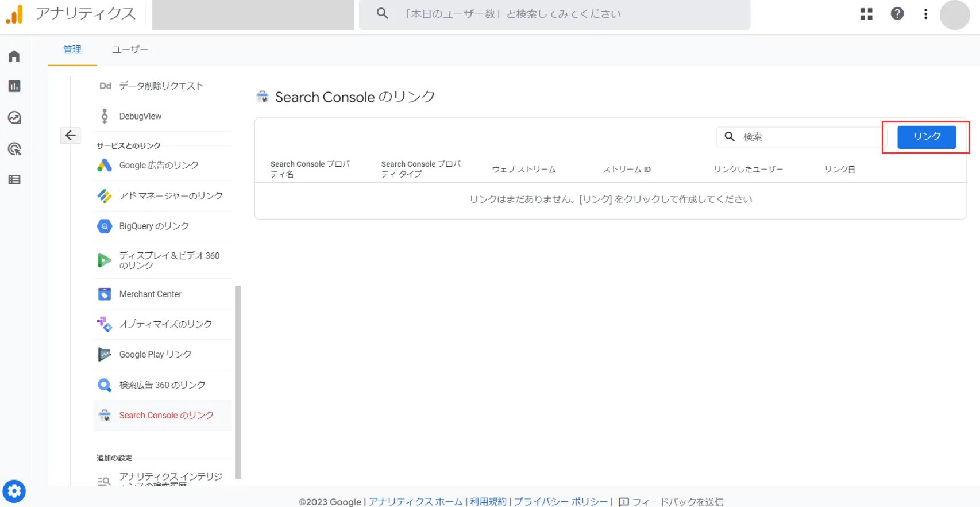Click the Dd data deletion icon
This screenshot has height=507, width=980.
(x=105, y=86)
